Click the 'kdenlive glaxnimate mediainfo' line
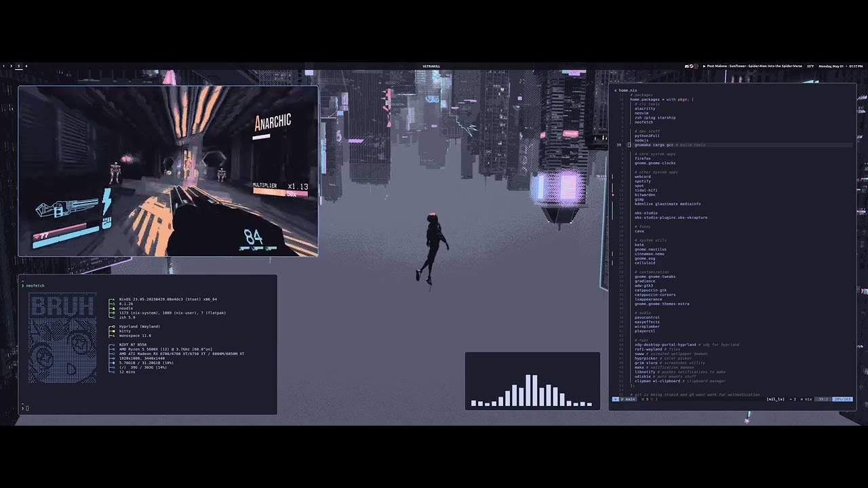Screen dimensions: 868x488 [x=667, y=204]
